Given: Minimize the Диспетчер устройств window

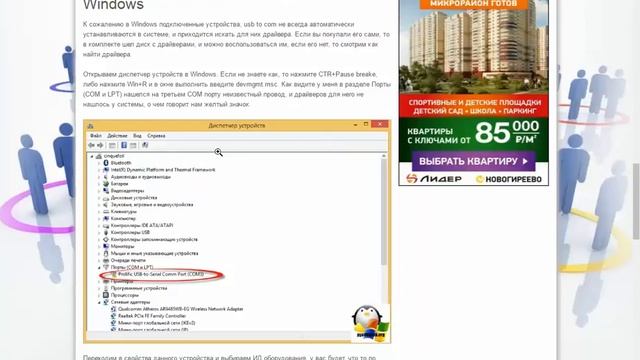Looking at the screenshot, I should point(355,124).
